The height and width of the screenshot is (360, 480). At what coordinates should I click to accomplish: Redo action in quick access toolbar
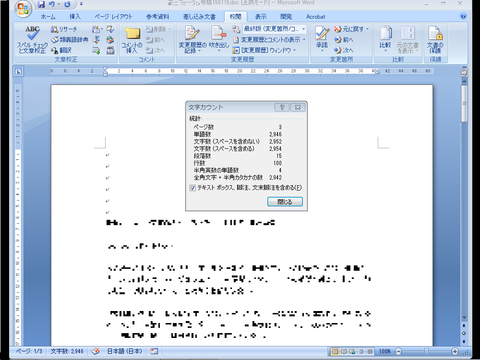tap(68, 4)
